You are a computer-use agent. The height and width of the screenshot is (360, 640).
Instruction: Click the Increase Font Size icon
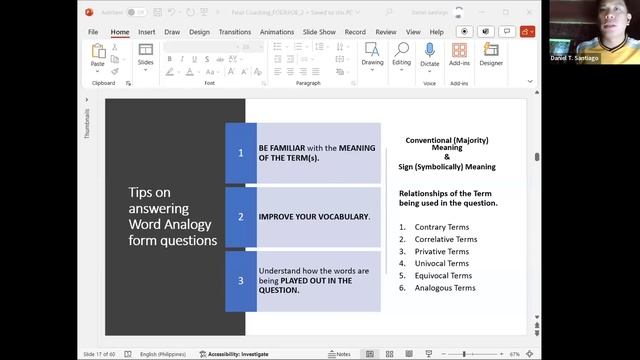tap(231, 72)
